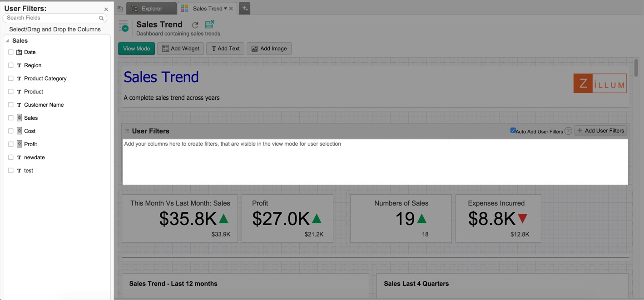Check the Region field checkbox
This screenshot has height=300, width=644.
pyautogui.click(x=11, y=65)
